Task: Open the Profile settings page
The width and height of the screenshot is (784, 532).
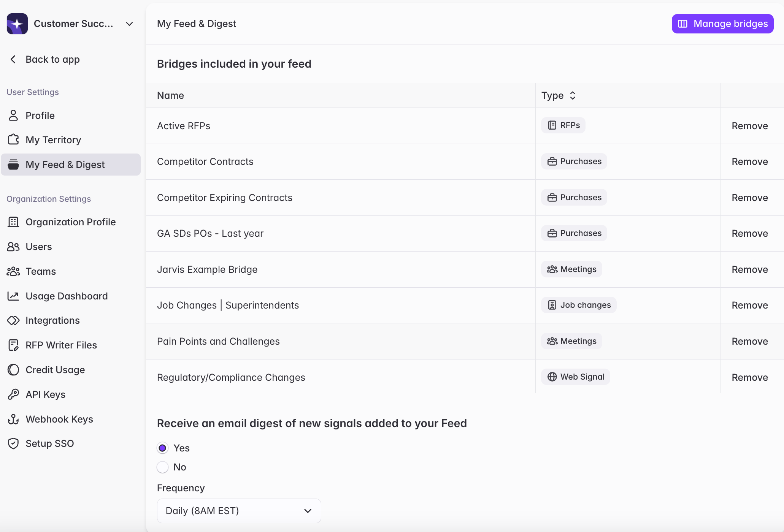Action: point(71,116)
